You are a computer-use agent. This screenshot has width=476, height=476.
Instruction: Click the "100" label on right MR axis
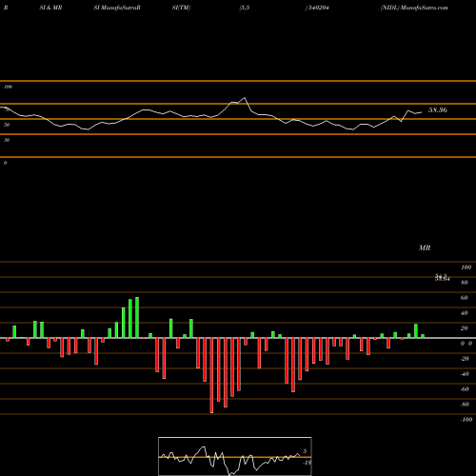click(x=466, y=268)
